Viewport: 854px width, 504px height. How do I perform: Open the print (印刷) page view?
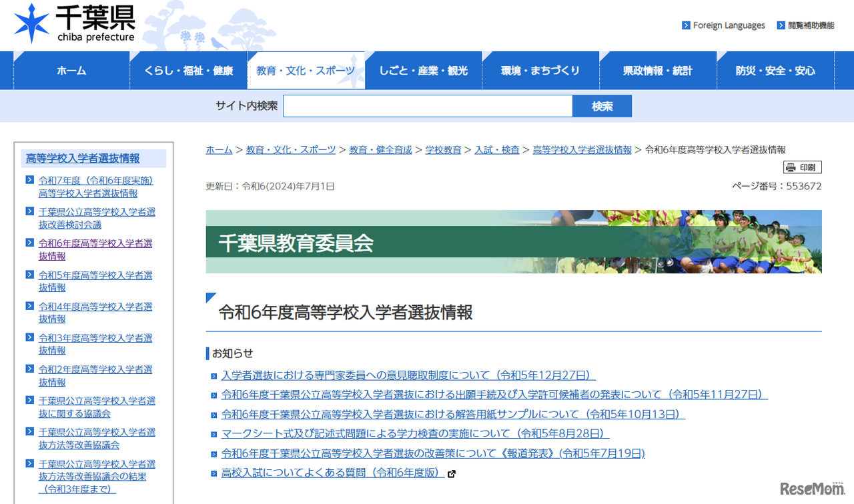click(x=803, y=167)
